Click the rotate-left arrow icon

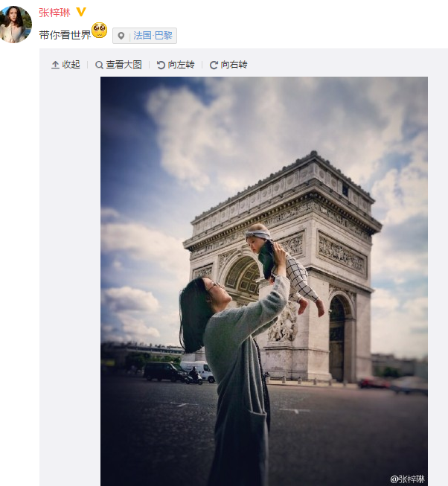(161, 65)
